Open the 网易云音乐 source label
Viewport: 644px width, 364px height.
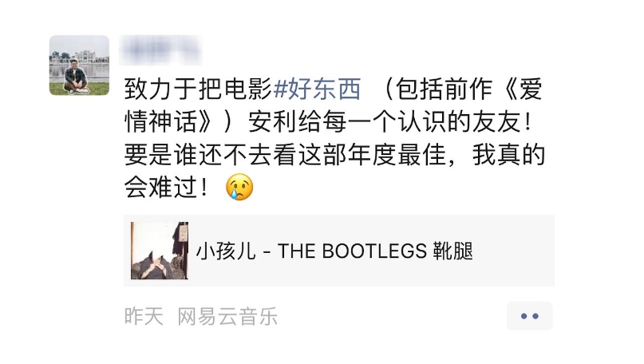tap(227, 317)
